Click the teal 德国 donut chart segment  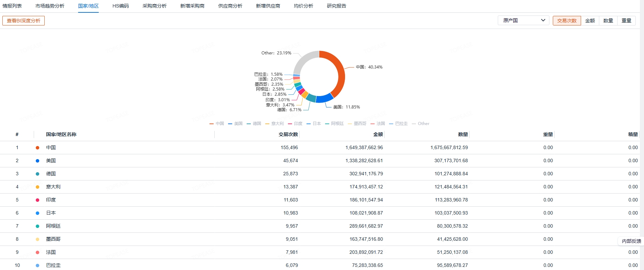(311, 97)
